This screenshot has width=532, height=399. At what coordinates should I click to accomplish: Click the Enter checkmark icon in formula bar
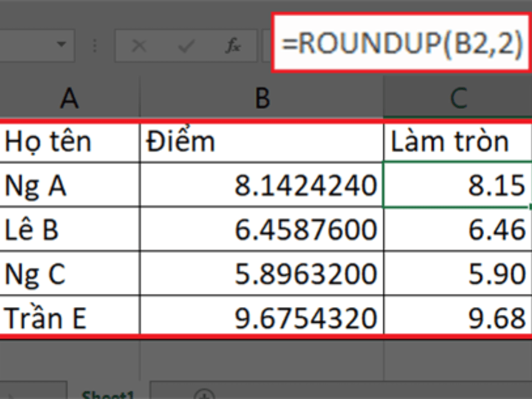click(x=185, y=46)
